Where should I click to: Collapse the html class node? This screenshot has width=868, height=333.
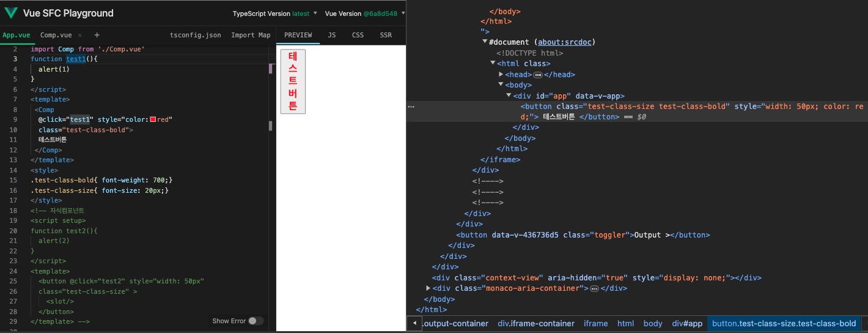coord(493,63)
